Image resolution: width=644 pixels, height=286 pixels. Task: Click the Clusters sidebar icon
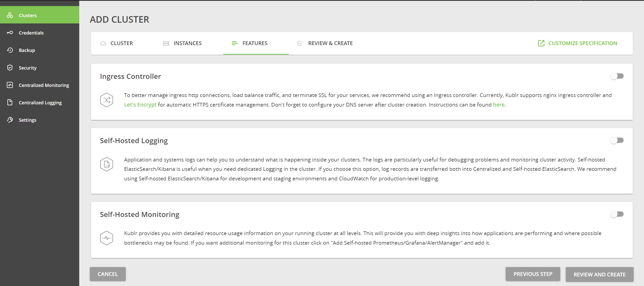click(x=10, y=15)
